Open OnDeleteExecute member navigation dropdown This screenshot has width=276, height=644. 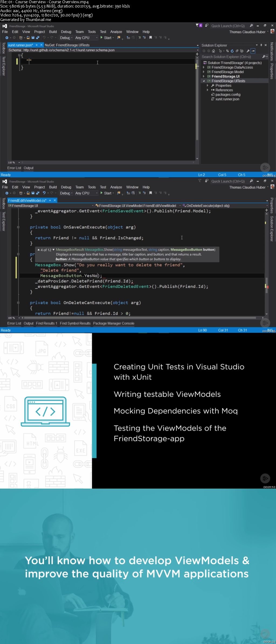(x=225, y=206)
